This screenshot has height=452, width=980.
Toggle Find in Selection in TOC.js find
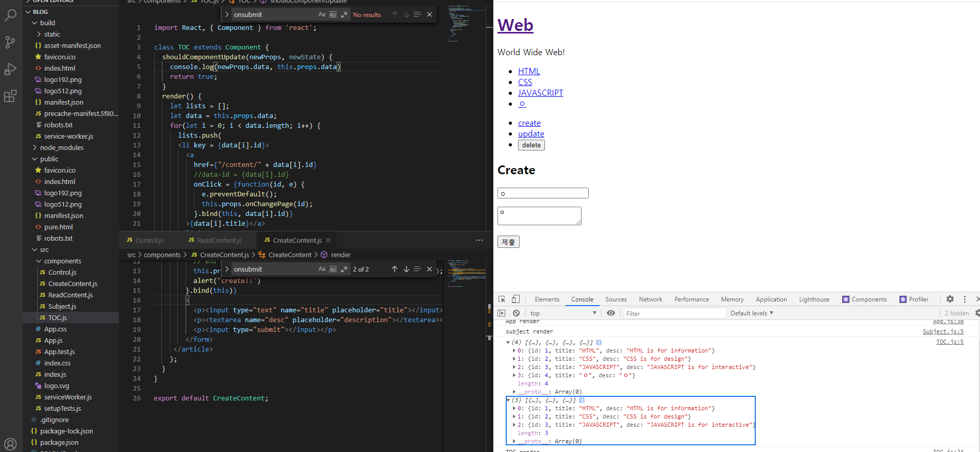click(418, 14)
